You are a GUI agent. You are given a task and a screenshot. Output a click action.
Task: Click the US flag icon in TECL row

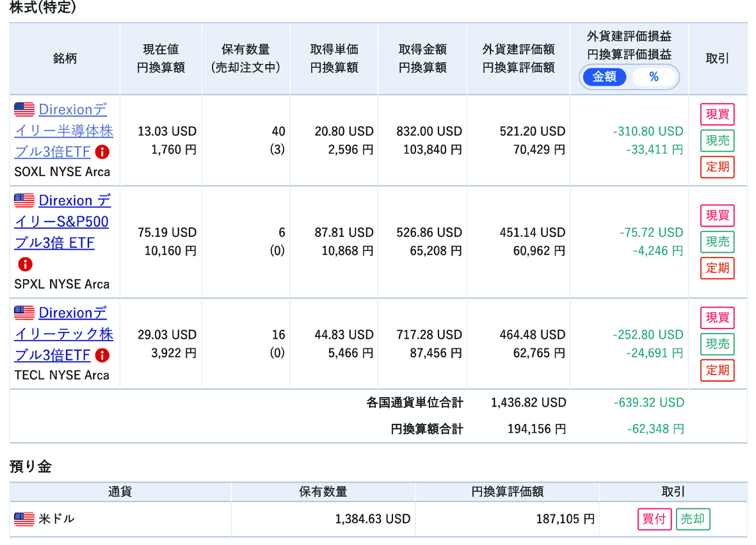[24, 313]
